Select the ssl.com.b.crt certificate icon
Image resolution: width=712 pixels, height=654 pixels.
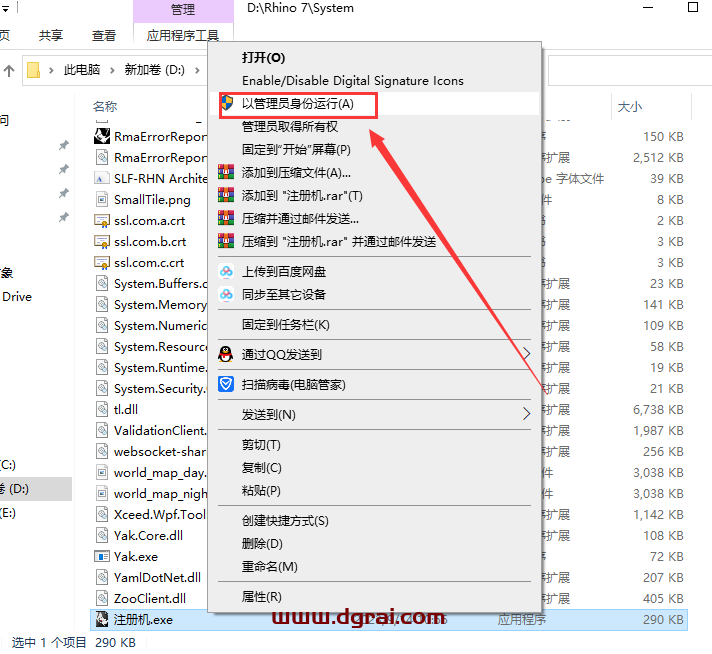tap(102, 242)
